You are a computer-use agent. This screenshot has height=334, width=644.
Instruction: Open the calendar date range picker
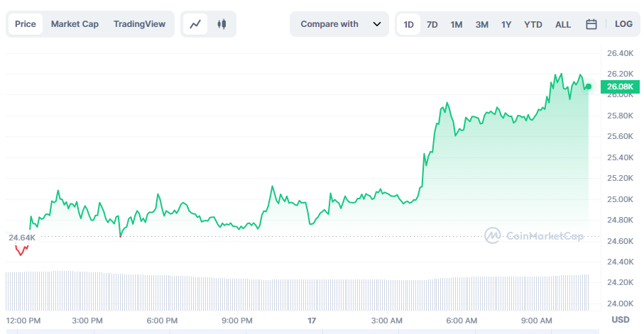point(591,24)
